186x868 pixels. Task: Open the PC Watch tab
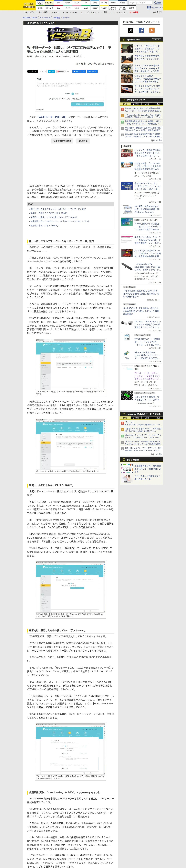pos(58,3)
